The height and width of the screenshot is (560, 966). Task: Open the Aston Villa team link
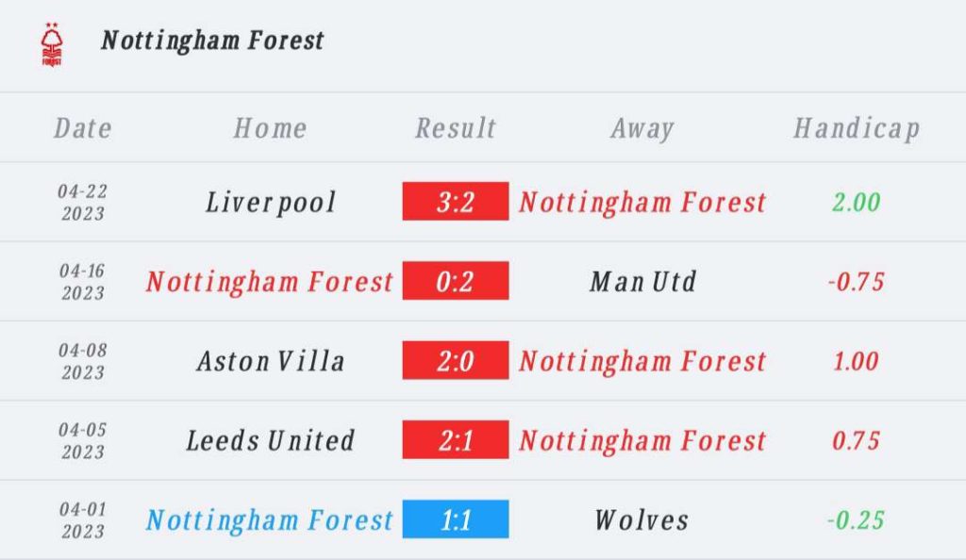271,361
